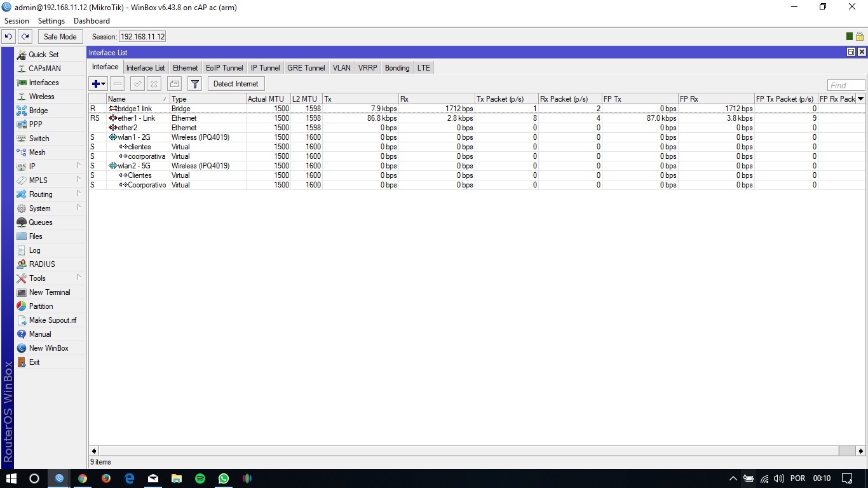Click the horizontal scrollbar right arrow
This screenshot has height=488, width=868.
(861, 451)
